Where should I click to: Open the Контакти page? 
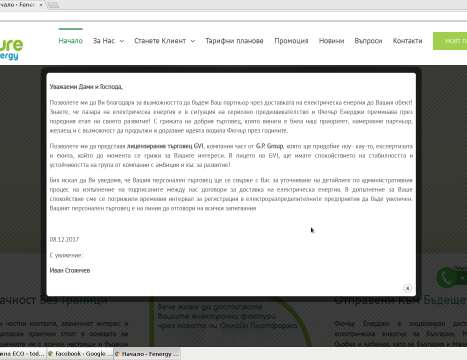[407, 41]
